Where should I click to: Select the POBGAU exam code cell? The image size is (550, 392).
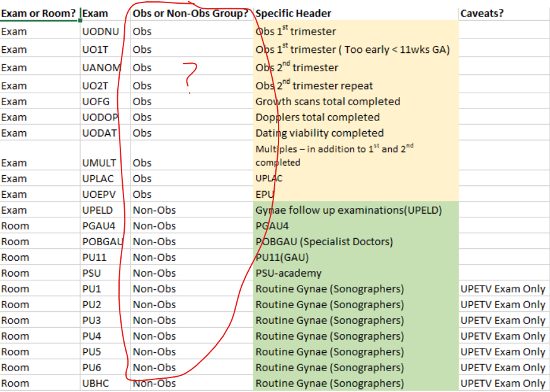click(105, 241)
